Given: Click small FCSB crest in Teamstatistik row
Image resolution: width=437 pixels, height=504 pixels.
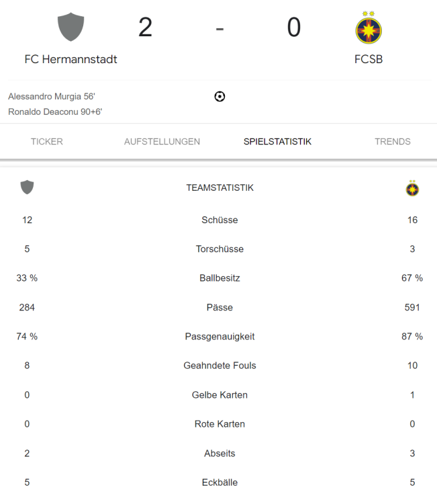Looking at the screenshot, I should pyautogui.click(x=412, y=188).
